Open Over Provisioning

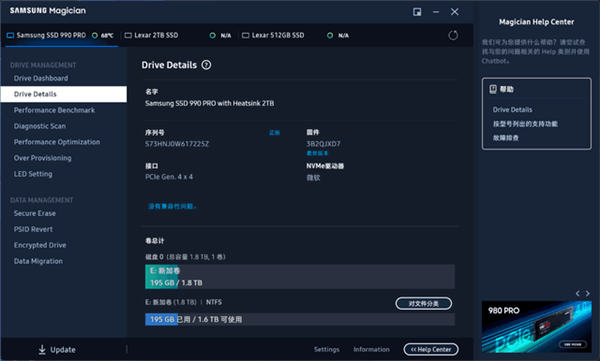[x=42, y=158]
